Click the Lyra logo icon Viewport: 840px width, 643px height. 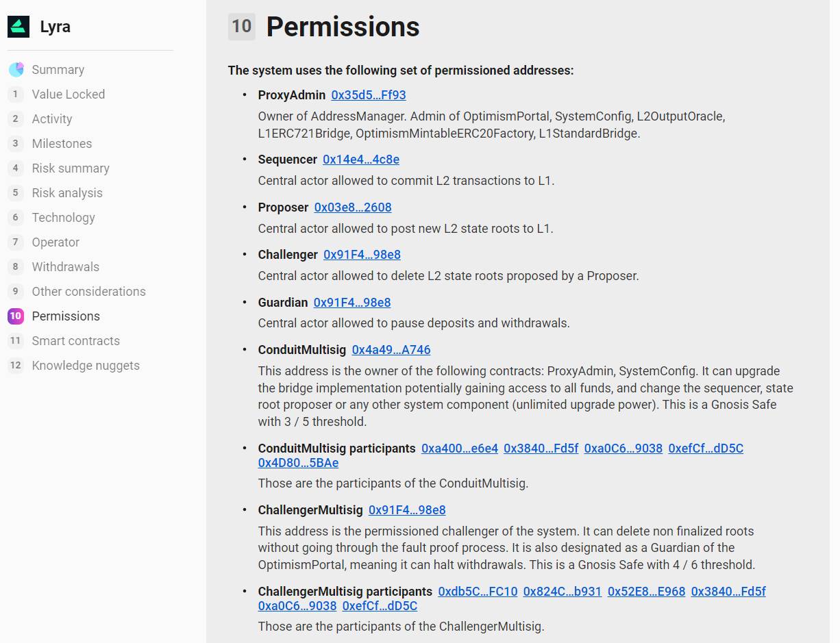pyautogui.click(x=18, y=27)
